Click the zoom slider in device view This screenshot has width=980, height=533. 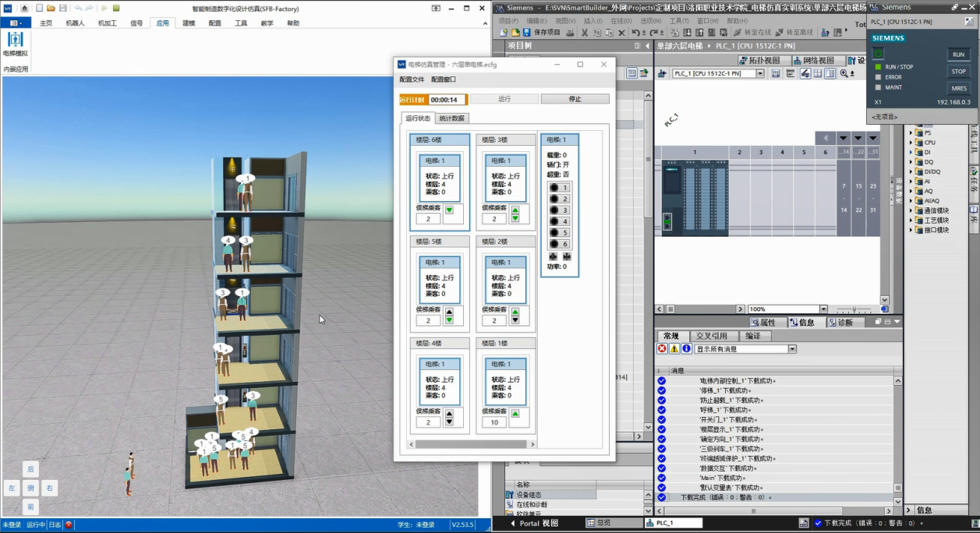[x=853, y=309]
